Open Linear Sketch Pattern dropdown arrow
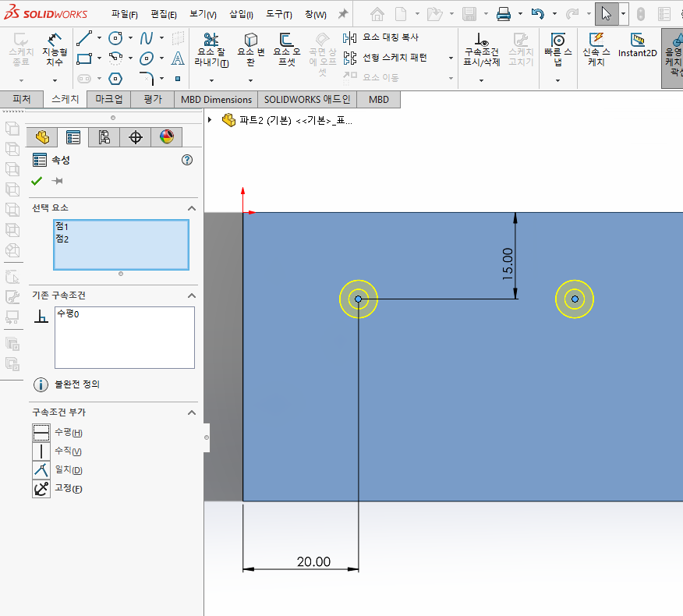 [x=451, y=58]
